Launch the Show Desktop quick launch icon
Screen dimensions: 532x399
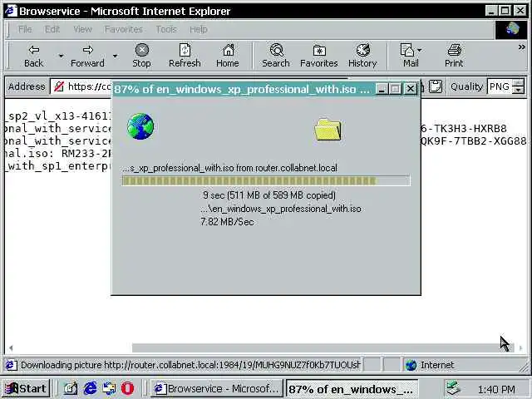tap(71, 388)
